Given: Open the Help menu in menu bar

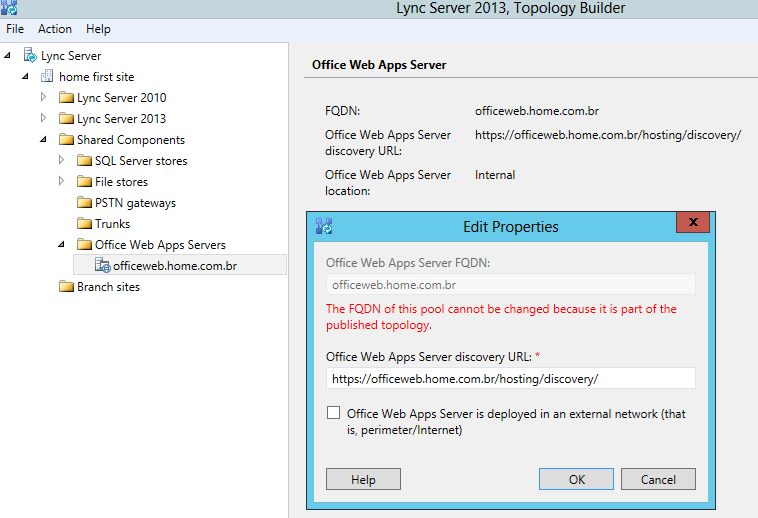Looking at the screenshot, I should 98,30.
